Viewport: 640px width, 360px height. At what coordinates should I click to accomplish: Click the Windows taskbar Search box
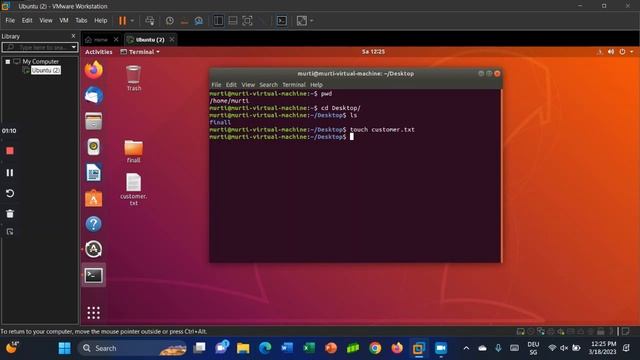click(x=133, y=348)
